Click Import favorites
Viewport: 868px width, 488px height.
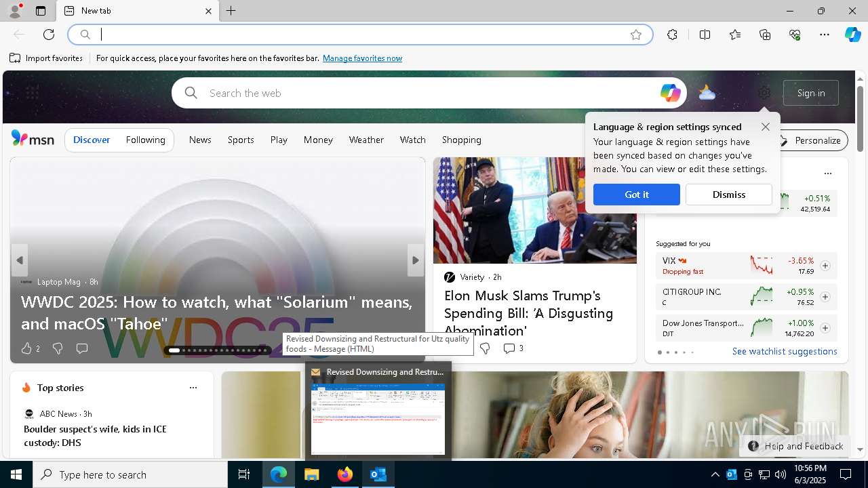46,58
